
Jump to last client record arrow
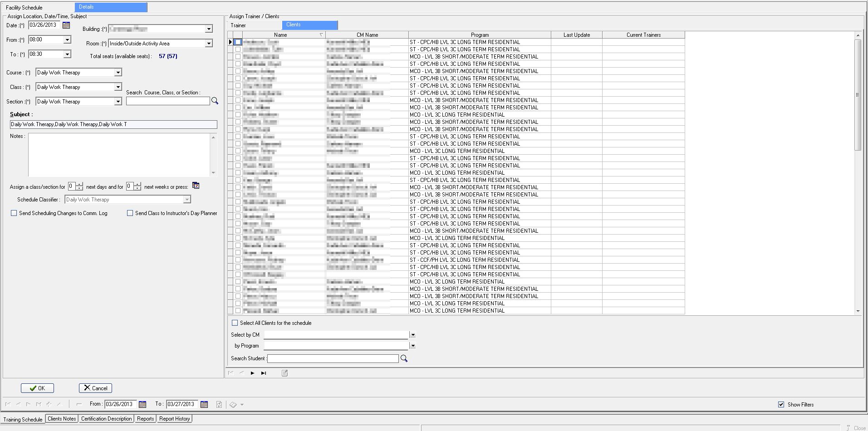click(x=264, y=373)
